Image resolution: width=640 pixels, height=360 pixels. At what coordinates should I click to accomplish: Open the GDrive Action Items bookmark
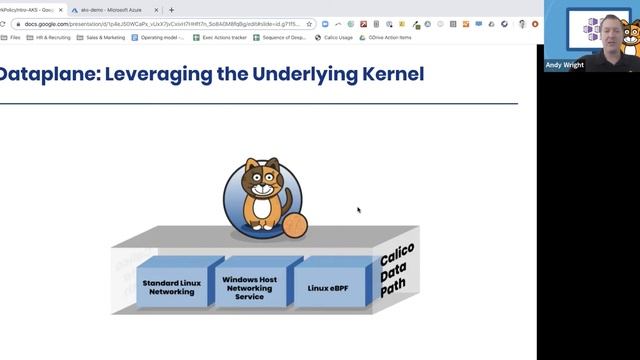coord(385,38)
